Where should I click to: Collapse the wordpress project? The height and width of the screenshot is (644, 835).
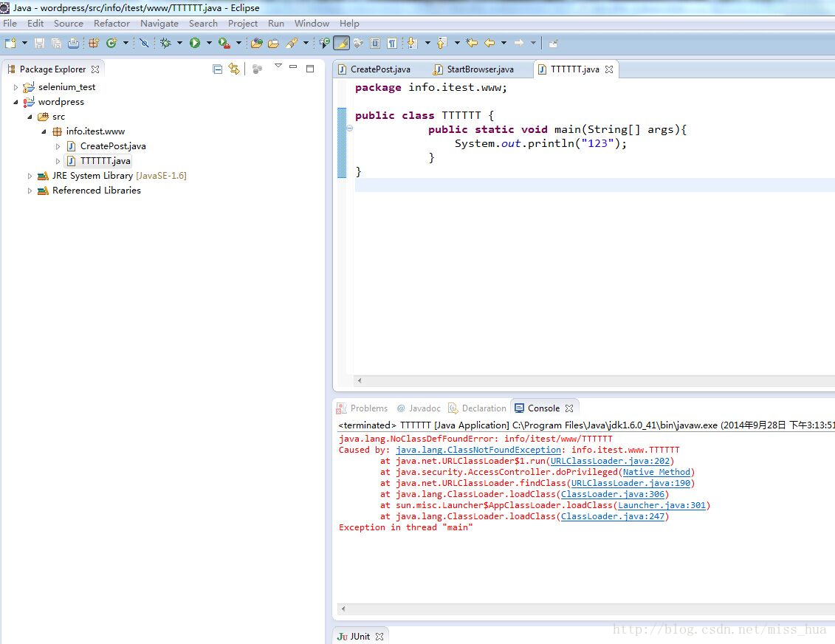16,102
